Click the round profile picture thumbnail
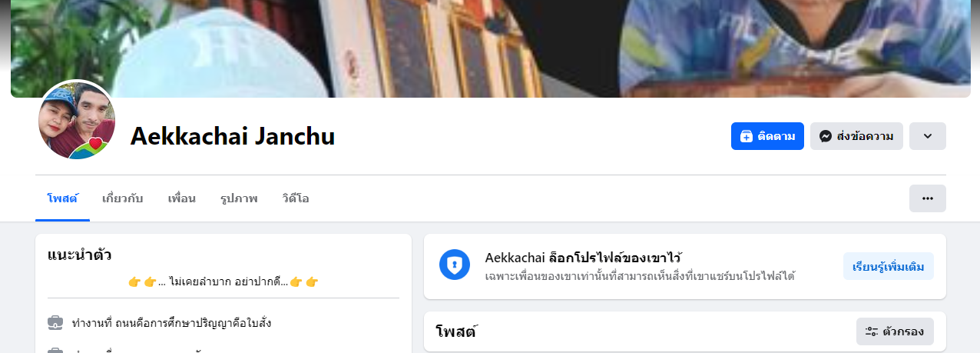The width and height of the screenshot is (980, 353). [76, 121]
